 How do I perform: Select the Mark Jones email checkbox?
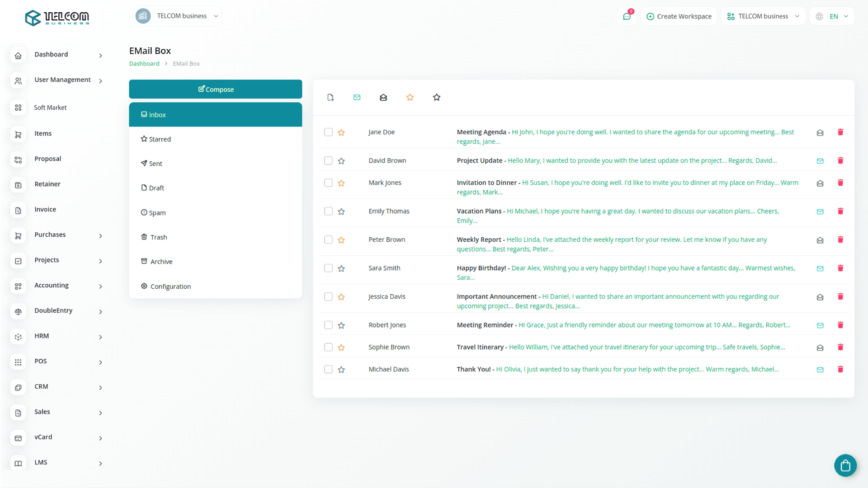pos(328,183)
